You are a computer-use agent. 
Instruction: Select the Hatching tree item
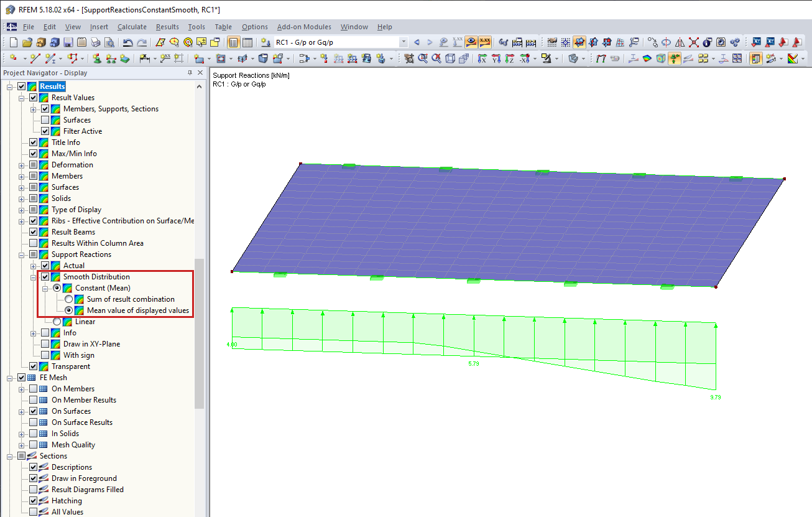pyautogui.click(x=67, y=501)
